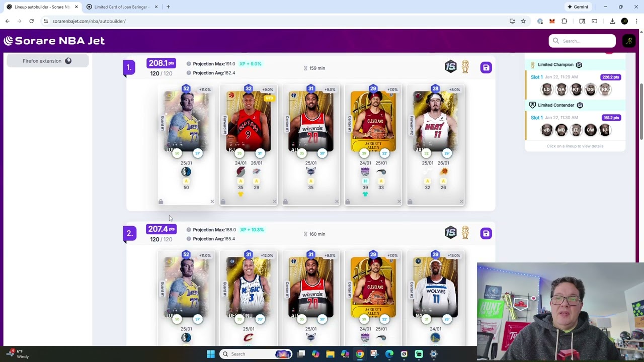This screenshot has width=644, height=362.
Task: Lock the Heat card in lineup 1
Action: point(410,202)
